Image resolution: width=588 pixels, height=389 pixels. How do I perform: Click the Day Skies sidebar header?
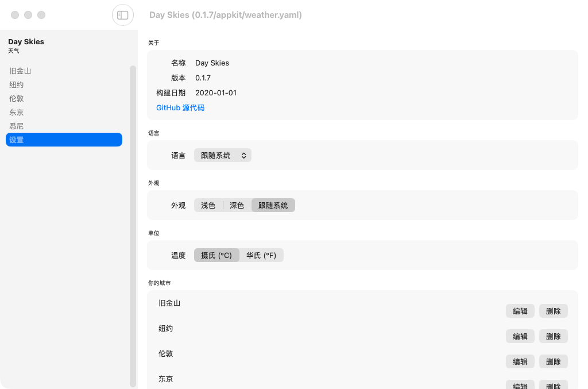pyautogui.click(x=26, y=41)
